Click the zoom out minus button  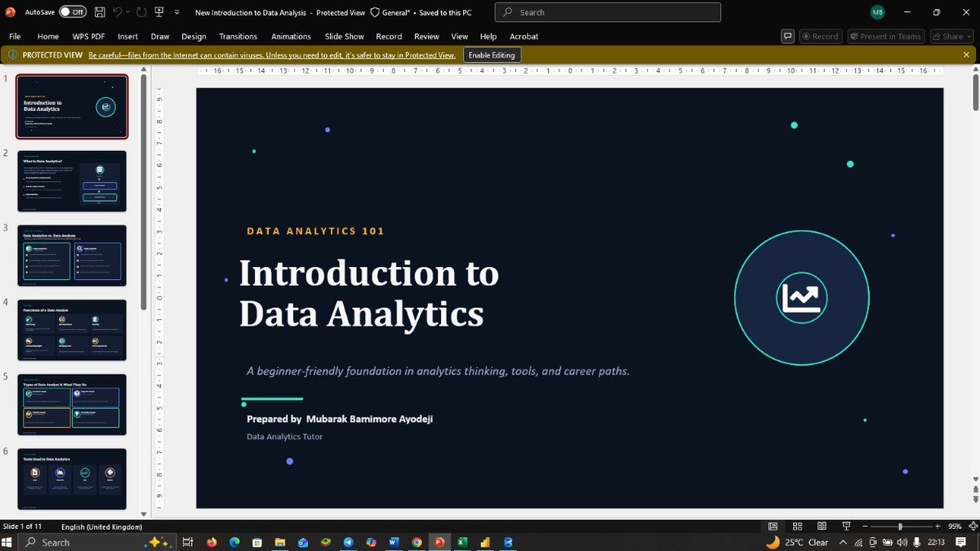coord(863,527)
